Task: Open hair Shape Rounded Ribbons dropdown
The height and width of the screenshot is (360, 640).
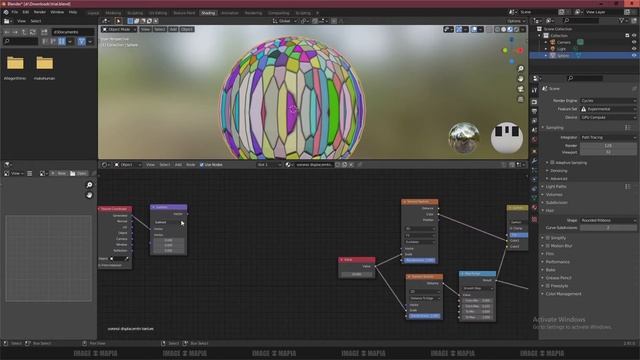Action: pos(608,220)
